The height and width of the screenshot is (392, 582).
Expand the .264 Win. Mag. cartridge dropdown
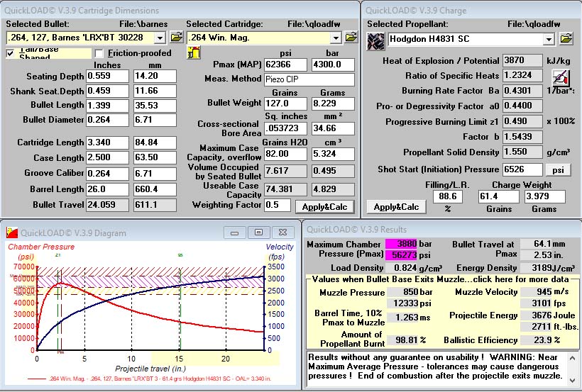[x=336, y=38]
